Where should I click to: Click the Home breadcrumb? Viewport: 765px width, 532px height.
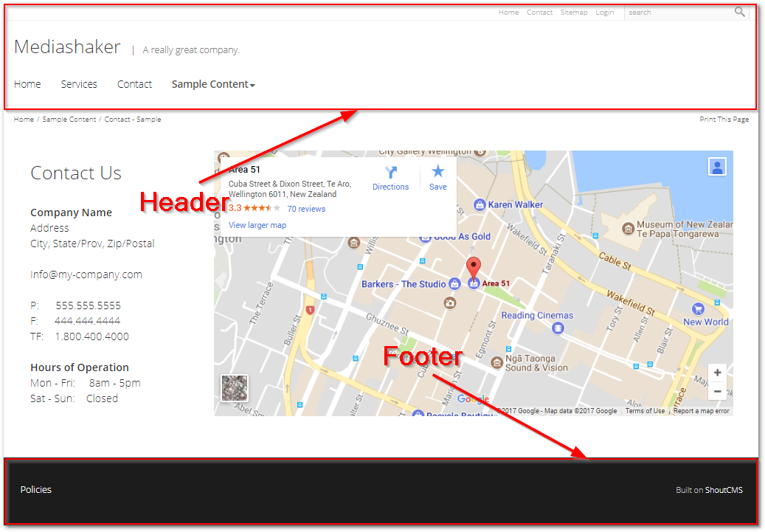24,119
